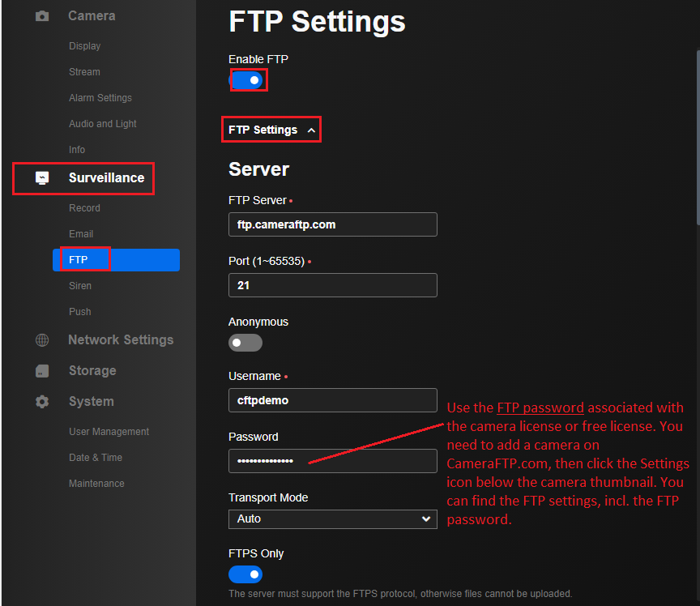Screen dimensions: 700x606
Task: Select Email under Surveillance
Action: pyautogui.click(x=81, y=234)
